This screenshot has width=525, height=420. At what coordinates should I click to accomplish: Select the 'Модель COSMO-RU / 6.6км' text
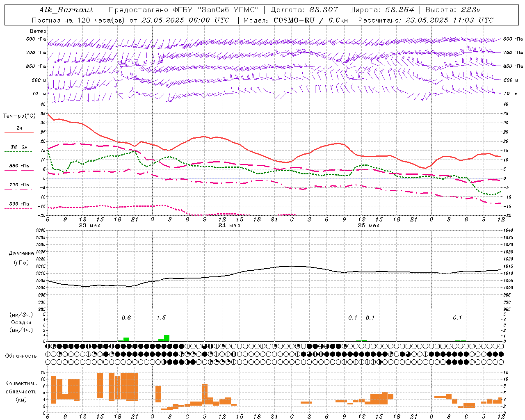coord(295,20)
